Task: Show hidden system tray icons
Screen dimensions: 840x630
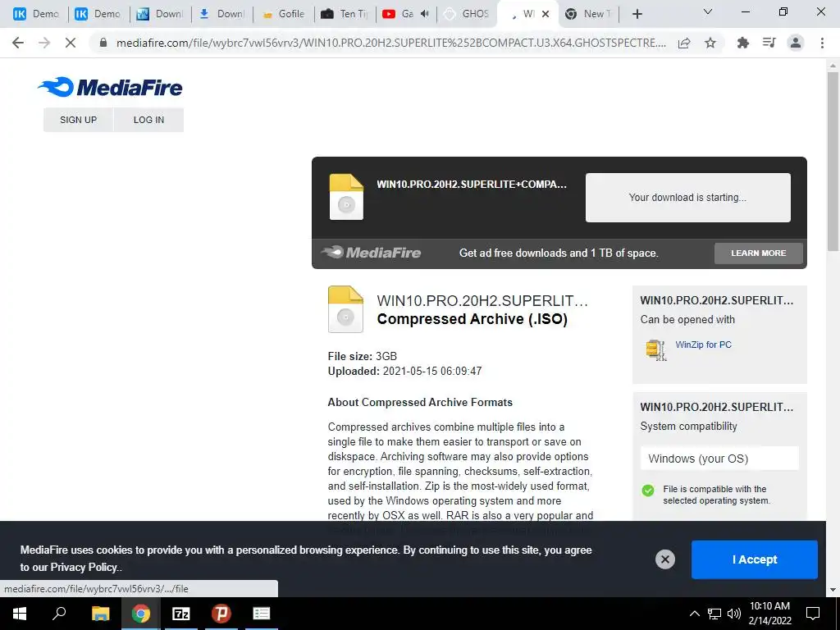Action: click(x=694, y=614)
